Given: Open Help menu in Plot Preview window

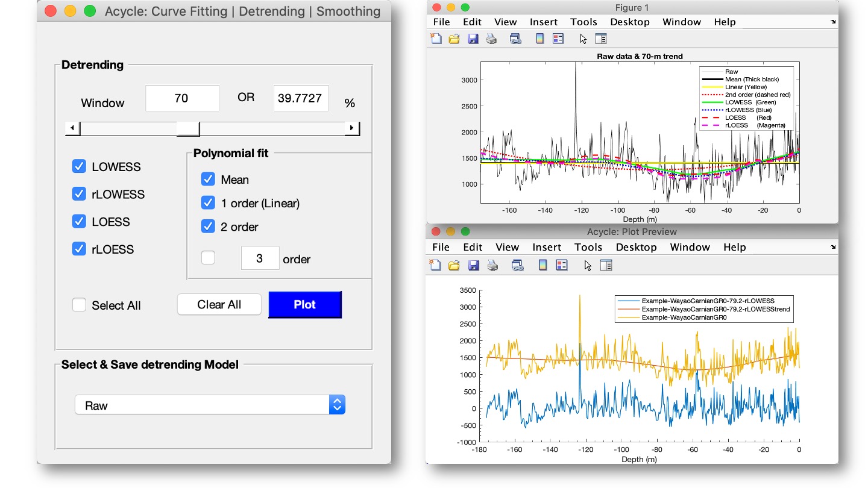Looking at the screenshot, I should (x=735, y=247).
